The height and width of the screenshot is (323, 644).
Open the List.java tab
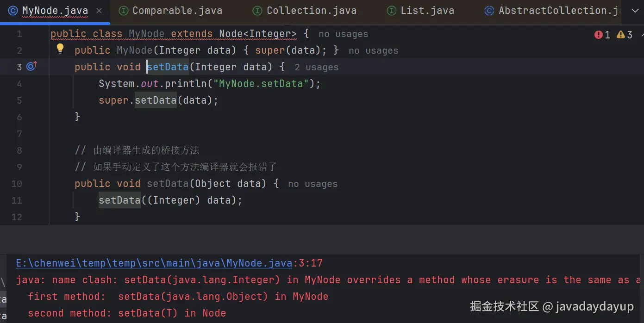pos(427,11)
